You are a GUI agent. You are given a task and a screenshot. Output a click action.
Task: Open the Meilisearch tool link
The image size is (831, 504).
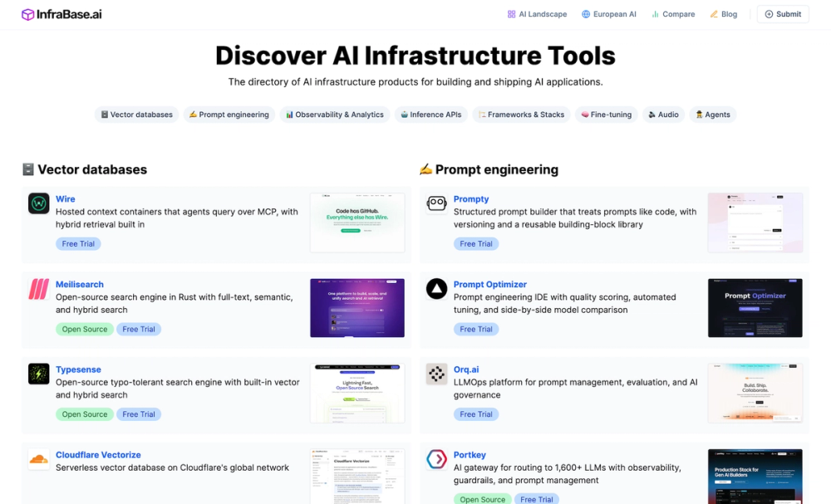tap(80, 284)
